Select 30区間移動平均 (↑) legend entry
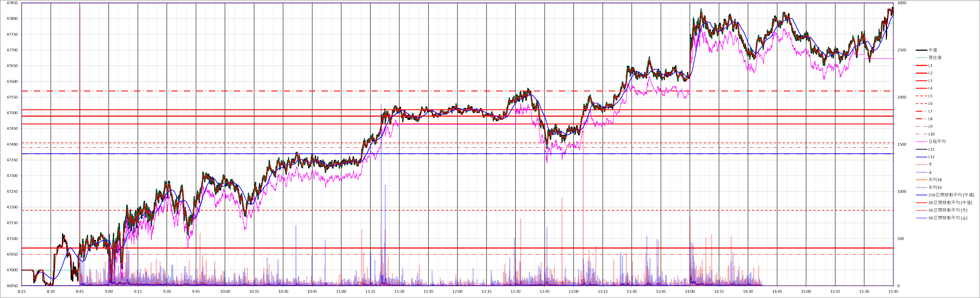 [948, 210]
